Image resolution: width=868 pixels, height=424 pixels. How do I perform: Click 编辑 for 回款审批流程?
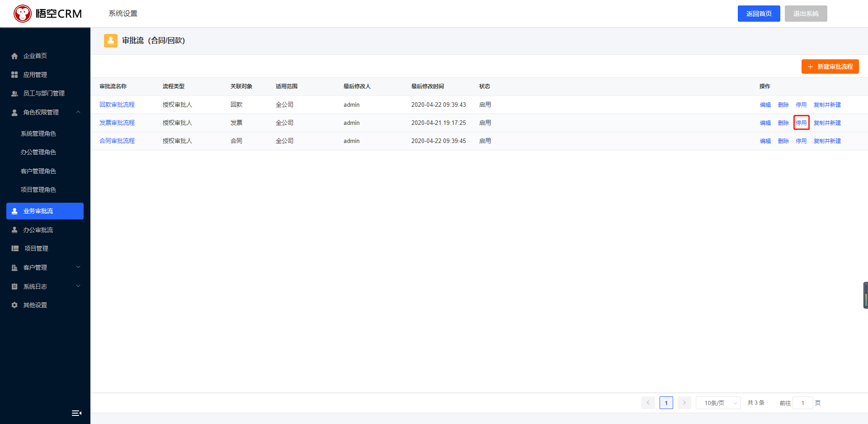(x=765, y=105)
